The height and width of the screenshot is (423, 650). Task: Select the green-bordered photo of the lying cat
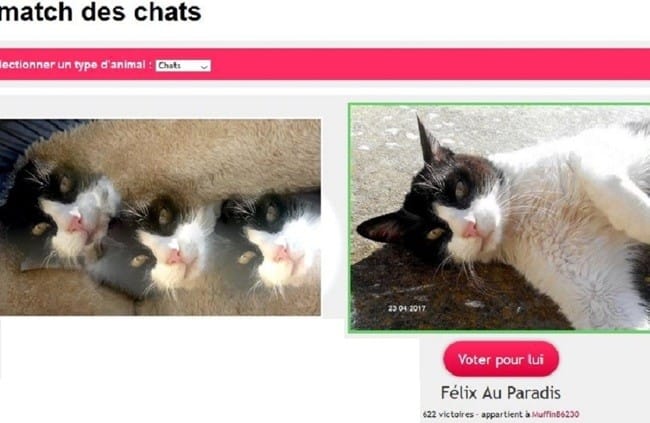[500, 218]
